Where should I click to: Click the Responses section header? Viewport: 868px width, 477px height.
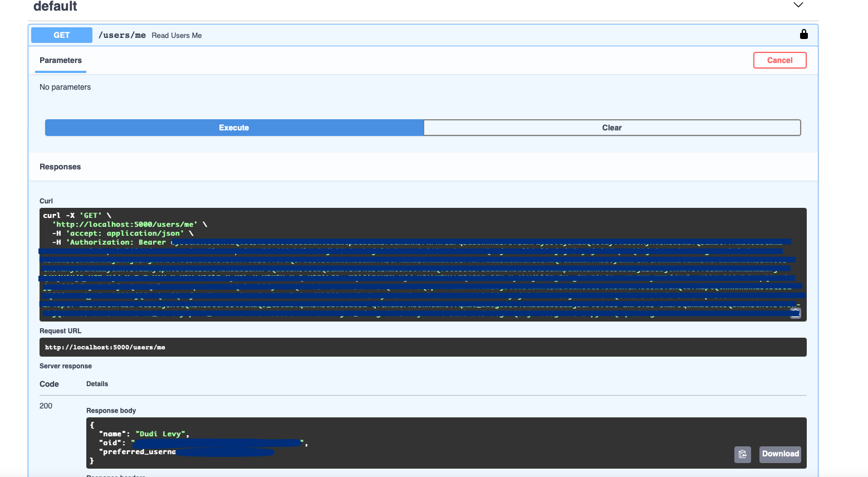coord(60,167)
